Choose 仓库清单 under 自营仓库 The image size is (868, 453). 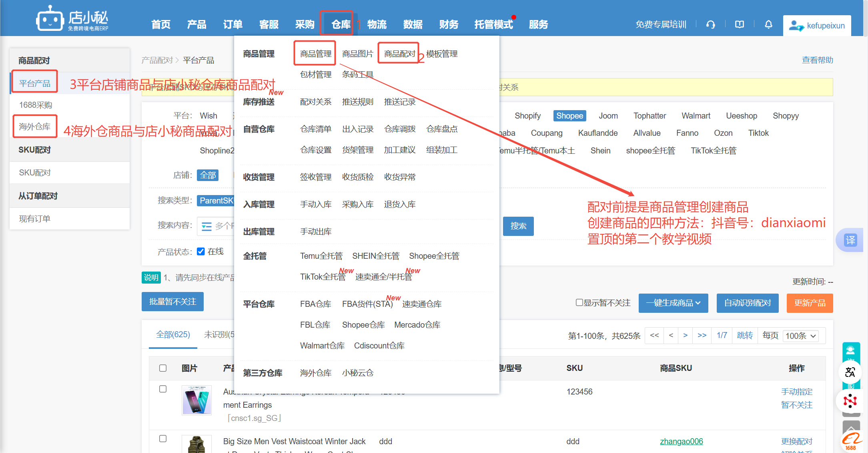point(316,129)
